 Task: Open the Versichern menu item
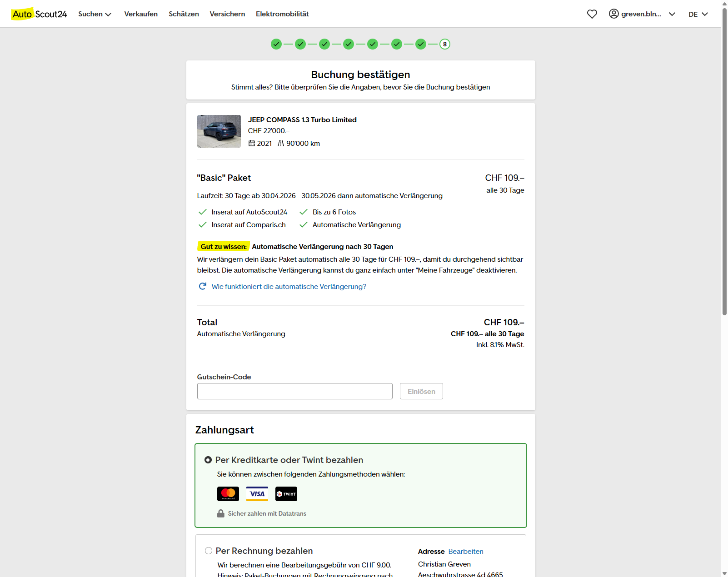tap(227, 14)
